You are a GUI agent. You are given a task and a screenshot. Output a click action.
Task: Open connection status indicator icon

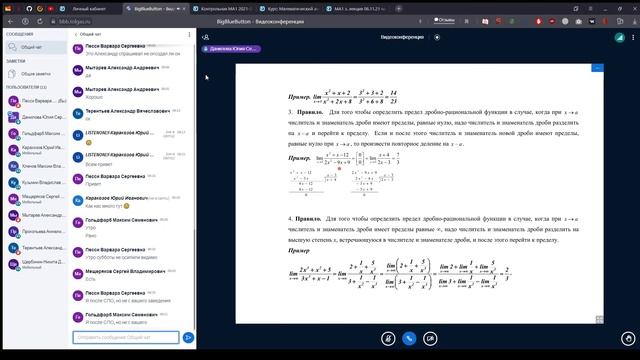(620, 38)
